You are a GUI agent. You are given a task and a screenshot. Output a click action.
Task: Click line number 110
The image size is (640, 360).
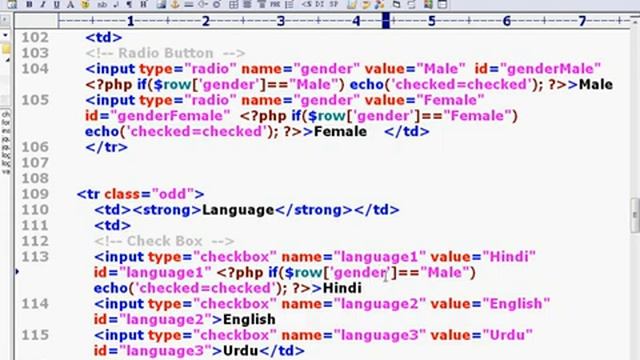pos(35,210)
